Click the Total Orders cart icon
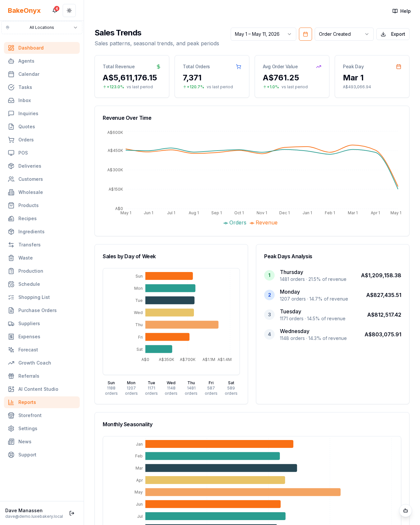This screenshot has width=420, height=525. coord(239,67)
